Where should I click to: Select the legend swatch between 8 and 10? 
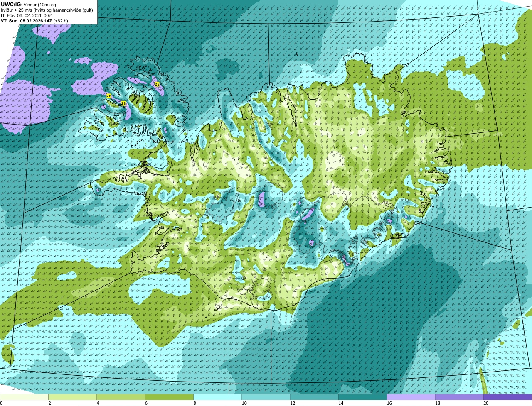(x=217, y=397)
